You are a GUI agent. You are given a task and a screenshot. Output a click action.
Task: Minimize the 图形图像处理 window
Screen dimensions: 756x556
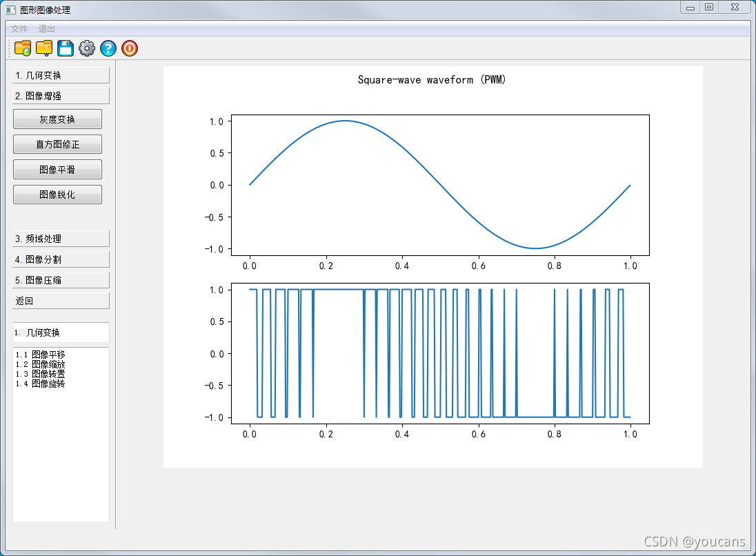coord(690,7)
